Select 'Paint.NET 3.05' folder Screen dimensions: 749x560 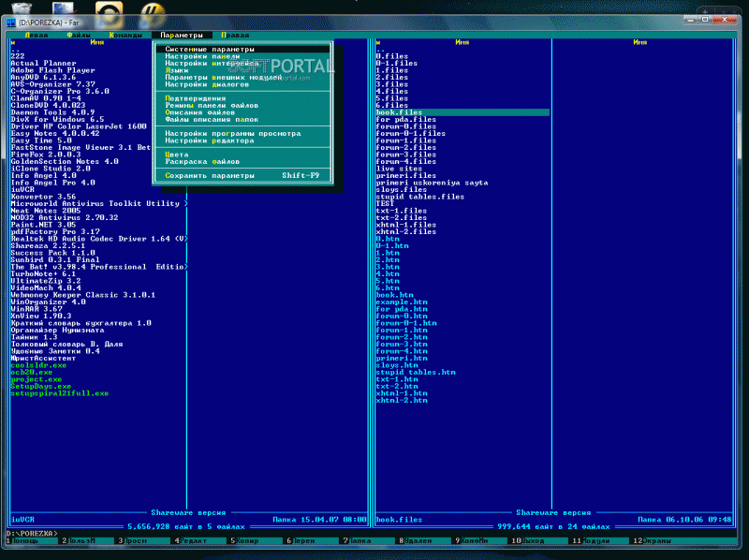(43, 225)
